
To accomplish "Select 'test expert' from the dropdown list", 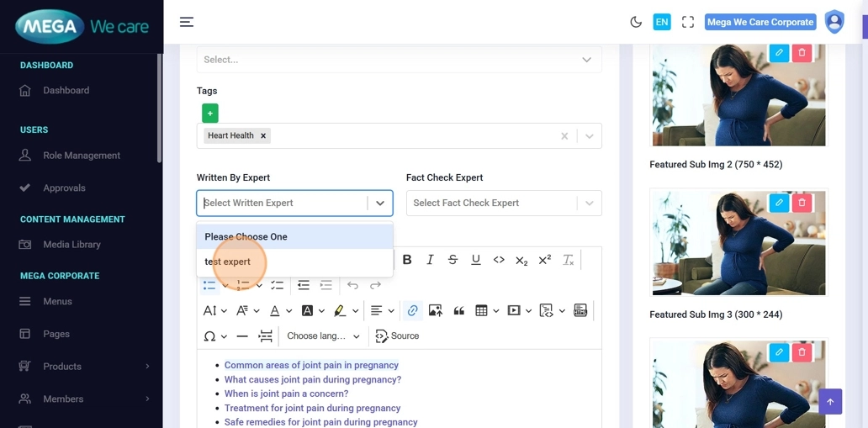I will point(228,262).
